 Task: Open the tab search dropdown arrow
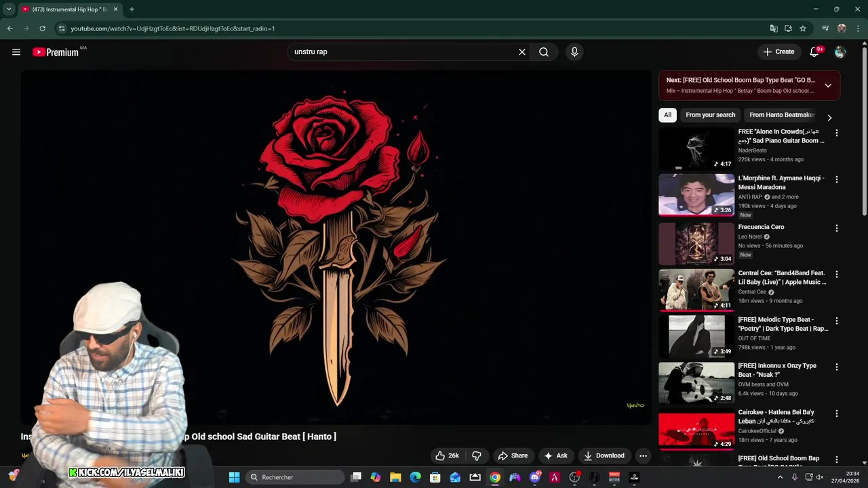pyautogui.click(x=9, y=9)
